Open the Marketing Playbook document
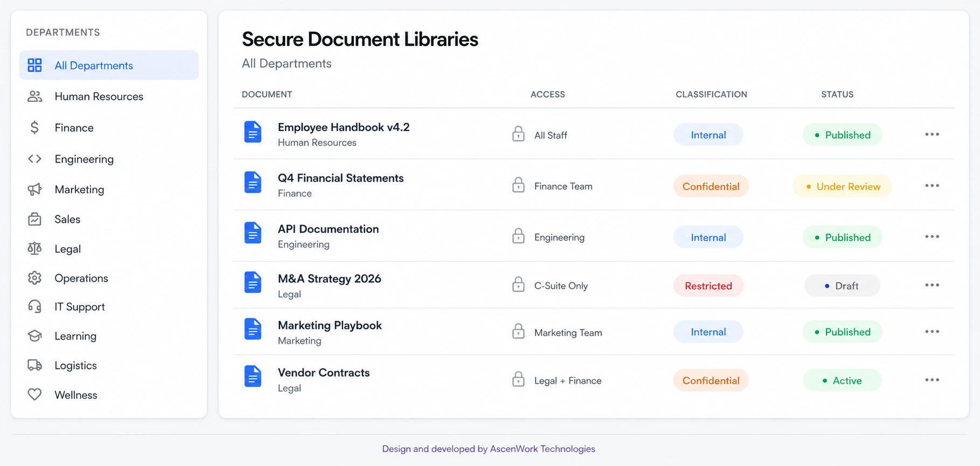This screenshot has width=980, height=466. (330, 325)
